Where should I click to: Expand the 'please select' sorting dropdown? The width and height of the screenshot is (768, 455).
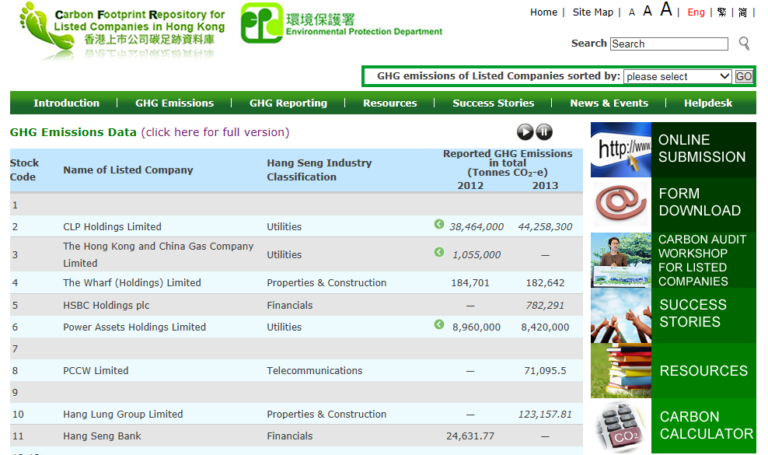pyautogui.click(x=677, y=76)
